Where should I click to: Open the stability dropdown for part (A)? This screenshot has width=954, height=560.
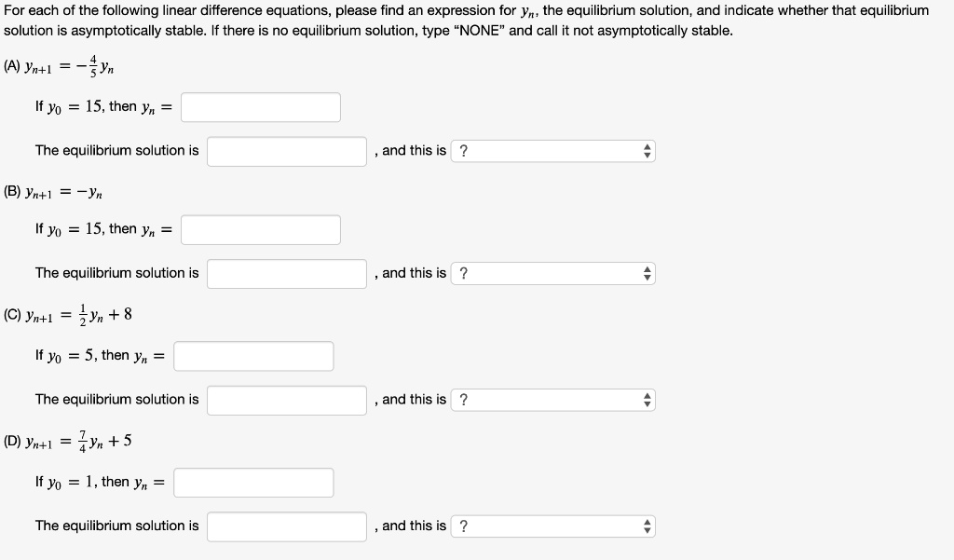553,151
